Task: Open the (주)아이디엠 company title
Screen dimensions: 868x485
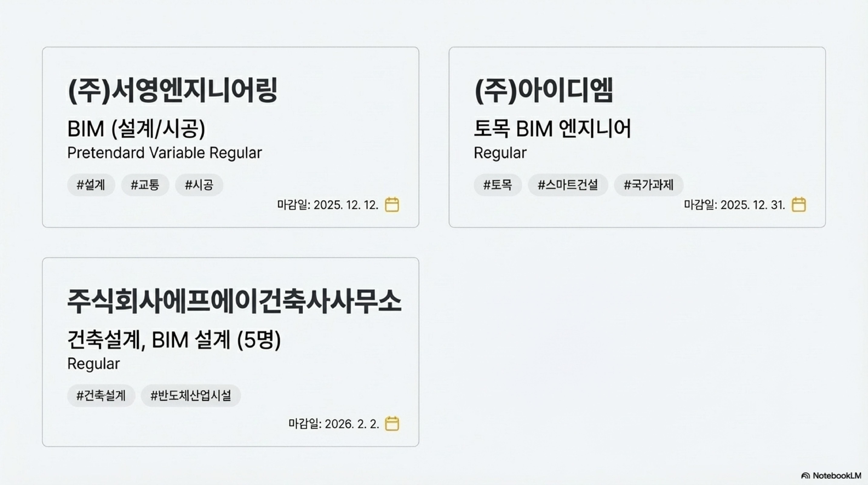Action: pos(544,90)
